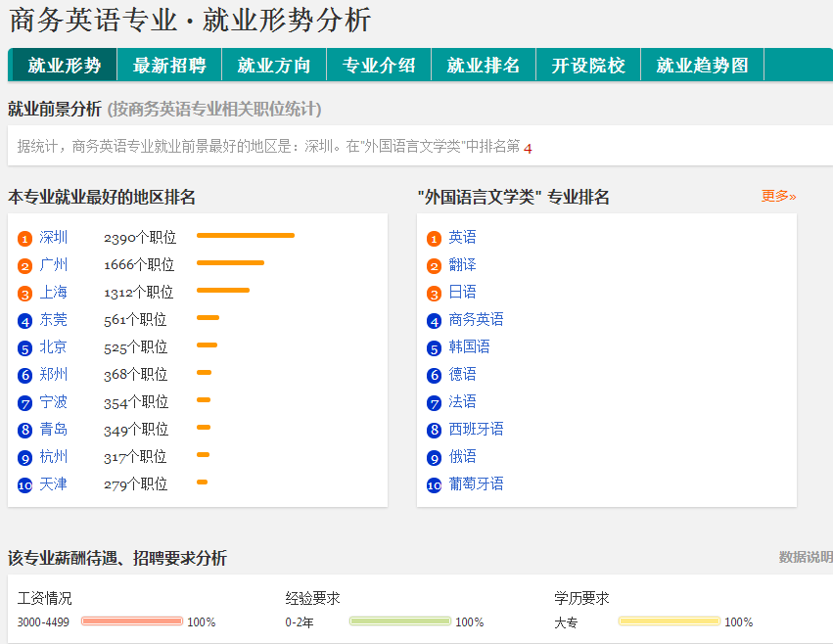This screenshot has width=833, height=644.
Task: Click the blue rank 6 badge beside 郑州
Action: point(25,375)
